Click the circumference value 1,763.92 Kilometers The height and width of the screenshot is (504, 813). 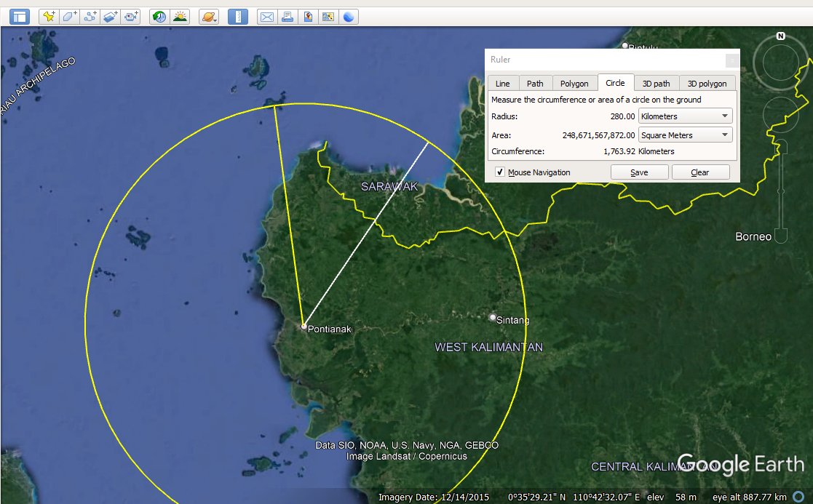pyautogui.click(x=639, y=151)
